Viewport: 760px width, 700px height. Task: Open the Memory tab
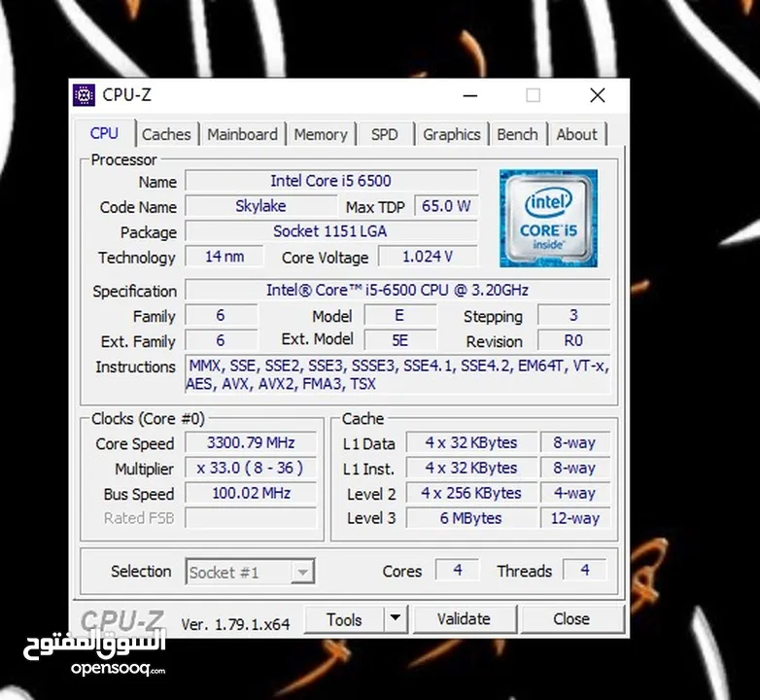coord(321,134)
